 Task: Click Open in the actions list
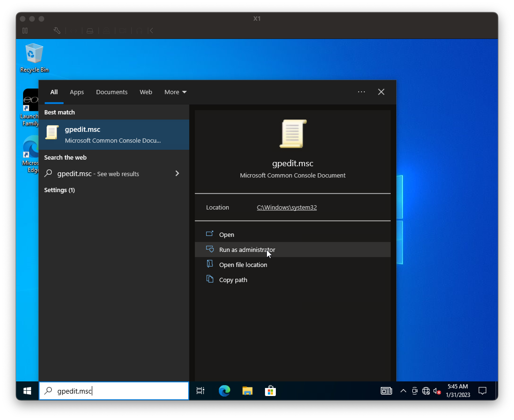coord(293,235)
